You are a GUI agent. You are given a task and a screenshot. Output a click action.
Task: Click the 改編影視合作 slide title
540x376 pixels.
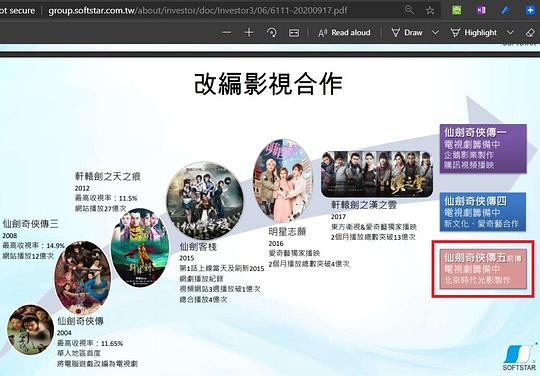point(268,84)
